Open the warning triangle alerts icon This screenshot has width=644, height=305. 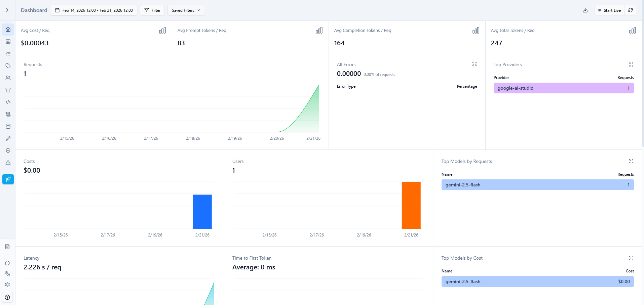[x=8, y=163]
